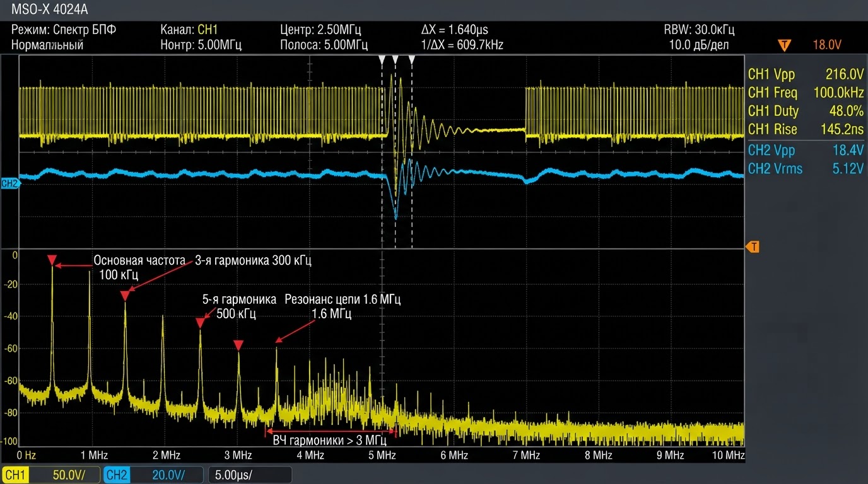
Task: Select the CH1 Vpp 216.0V measurement
Action: (806, 74)
